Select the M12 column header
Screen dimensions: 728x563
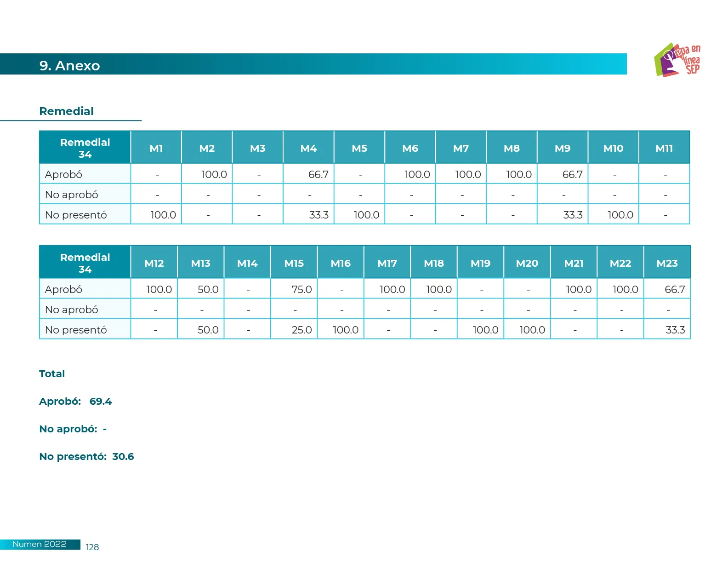[x=154, y=263]
